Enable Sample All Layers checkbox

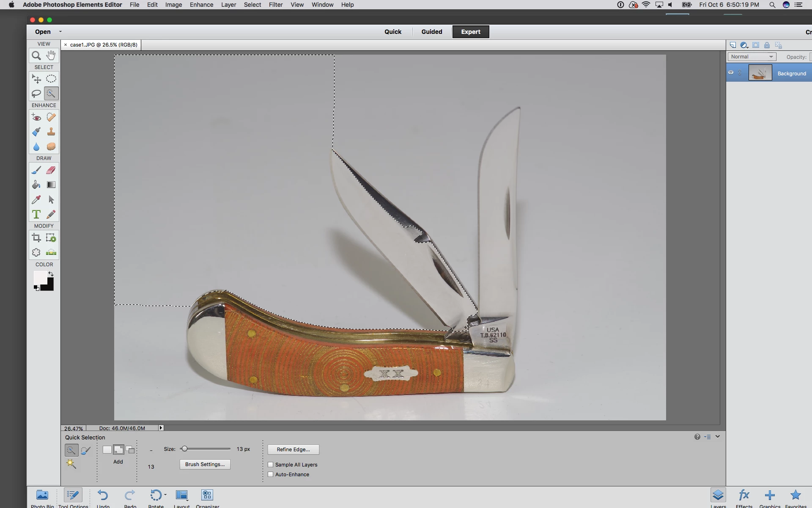[271, 464]
